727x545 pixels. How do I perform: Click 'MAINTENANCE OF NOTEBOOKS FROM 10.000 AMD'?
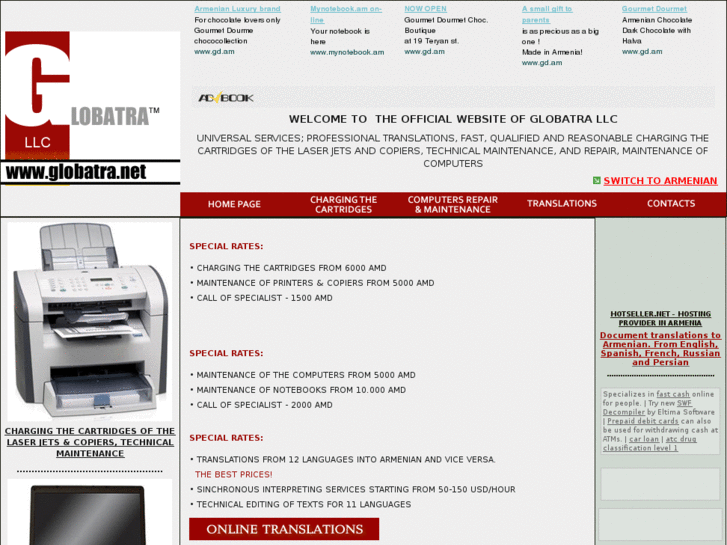click(x=301, y=390)
